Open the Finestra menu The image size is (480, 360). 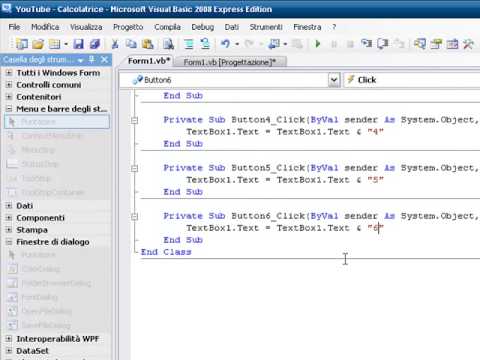tap(307, 27)
